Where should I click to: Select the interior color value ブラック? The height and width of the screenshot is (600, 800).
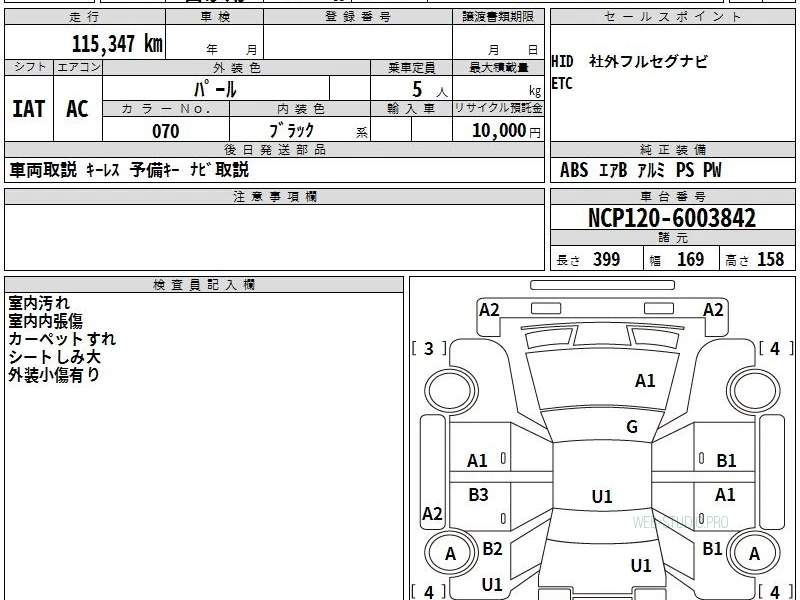point(291,131)
